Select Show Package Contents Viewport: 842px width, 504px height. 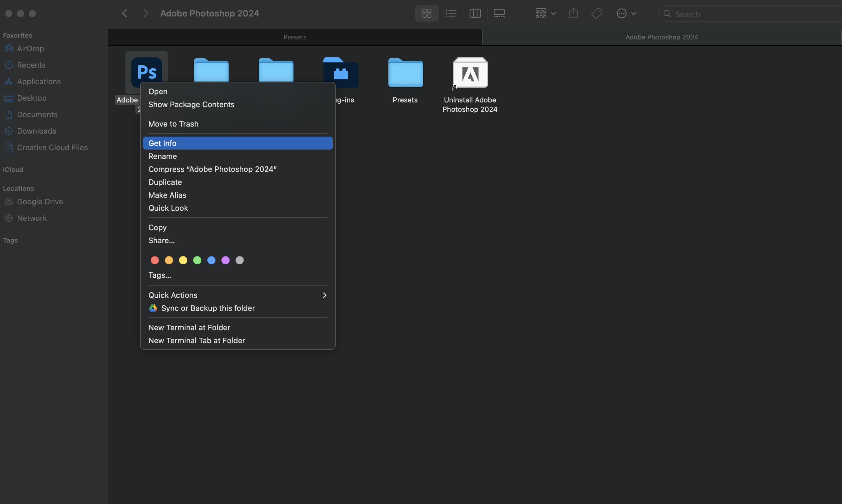pos(191,104)
